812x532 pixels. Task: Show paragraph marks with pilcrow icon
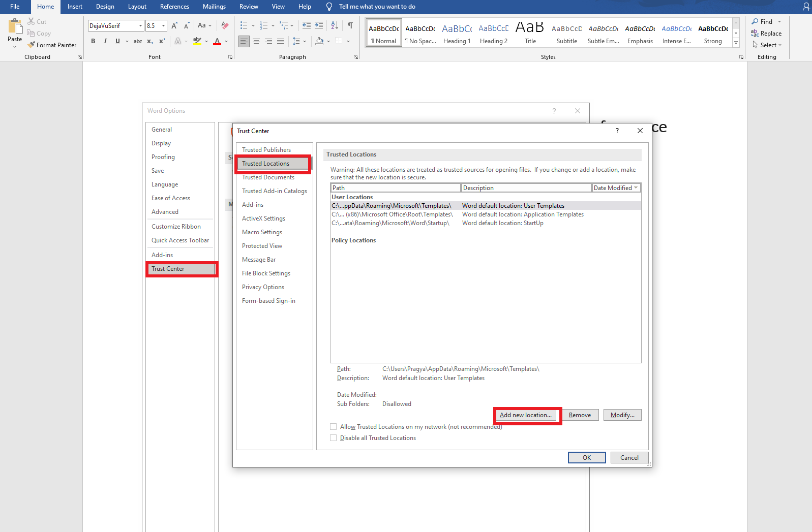350,25
